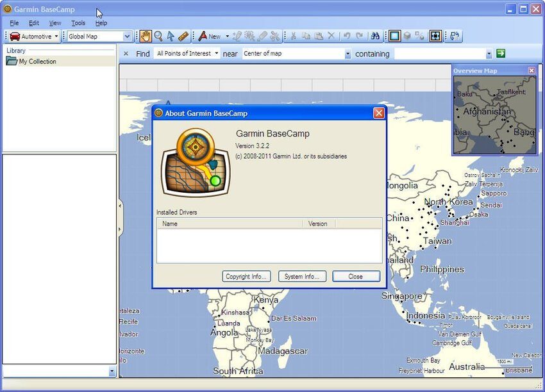The width and height of the screenshot is (545, 392).
Task: Click the New waypoint flag tool
Action: [203, 36]
